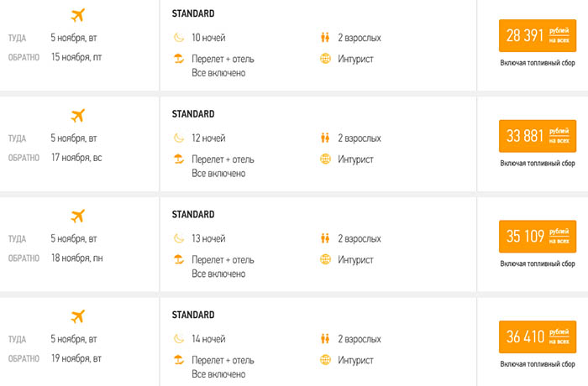The image size is (588, 386).
Task: Choose the 35 109 rubles price button
Action: tap(538, 237)
